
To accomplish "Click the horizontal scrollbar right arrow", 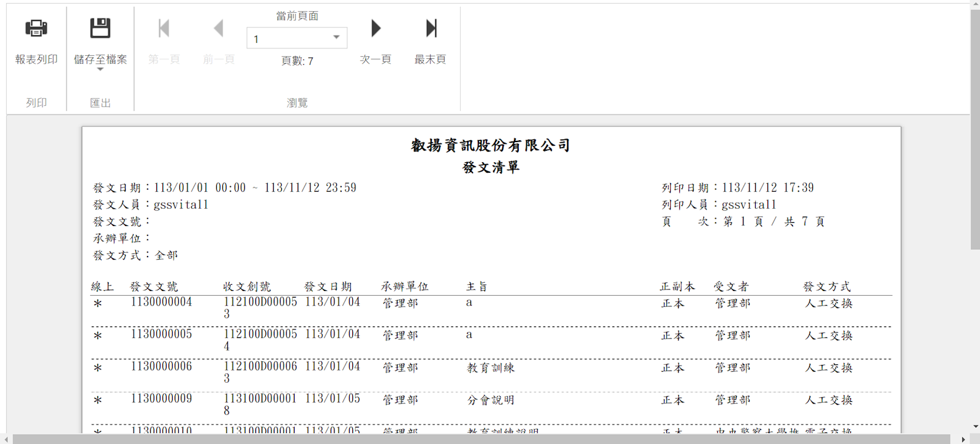I will click(963, 439).
